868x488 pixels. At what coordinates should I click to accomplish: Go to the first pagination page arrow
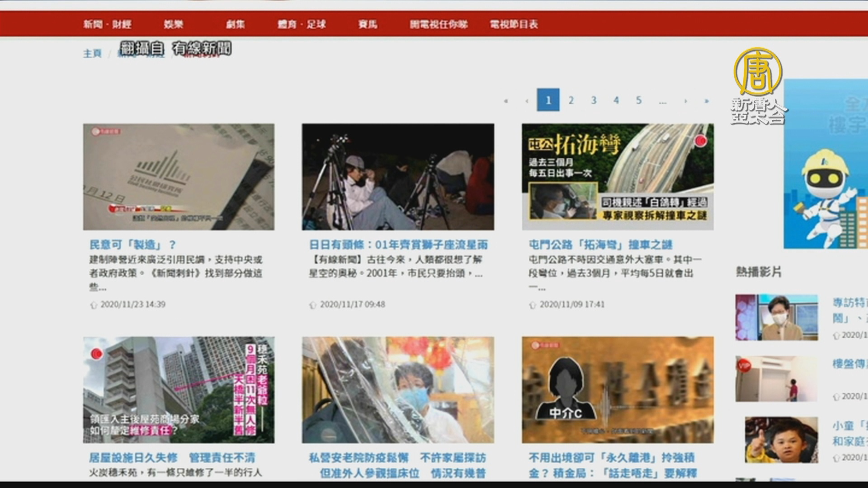506,101
